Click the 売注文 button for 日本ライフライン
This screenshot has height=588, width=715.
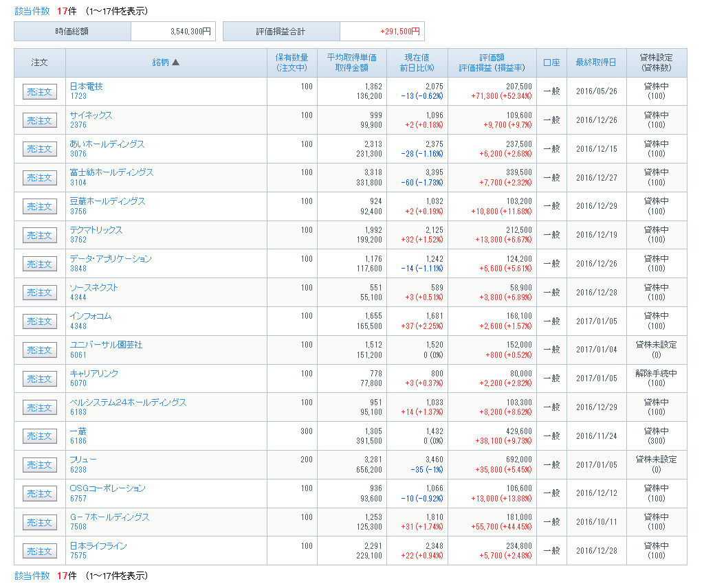tap(40, 551)
